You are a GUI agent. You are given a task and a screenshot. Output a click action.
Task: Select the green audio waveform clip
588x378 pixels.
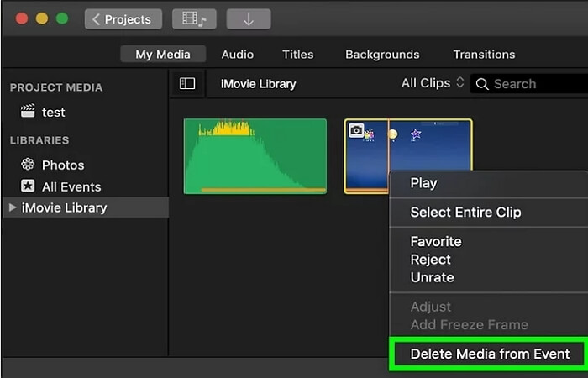(255, 156)
